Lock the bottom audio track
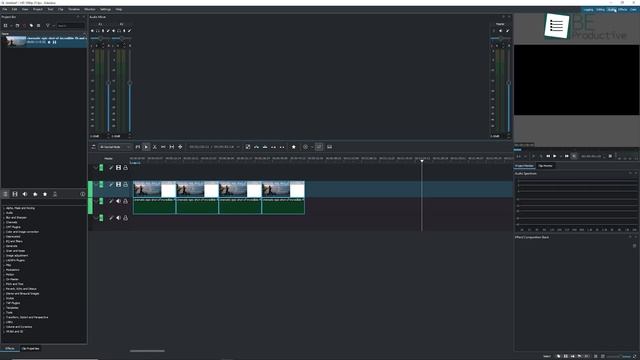This screenshot has height=360, width=640. tap(125, 218)
